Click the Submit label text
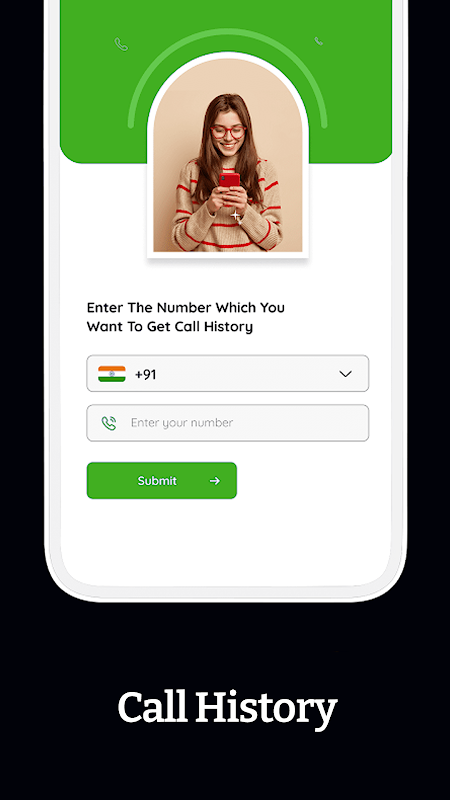This screenshot has width=450, height=800. [x=157, y=481]
